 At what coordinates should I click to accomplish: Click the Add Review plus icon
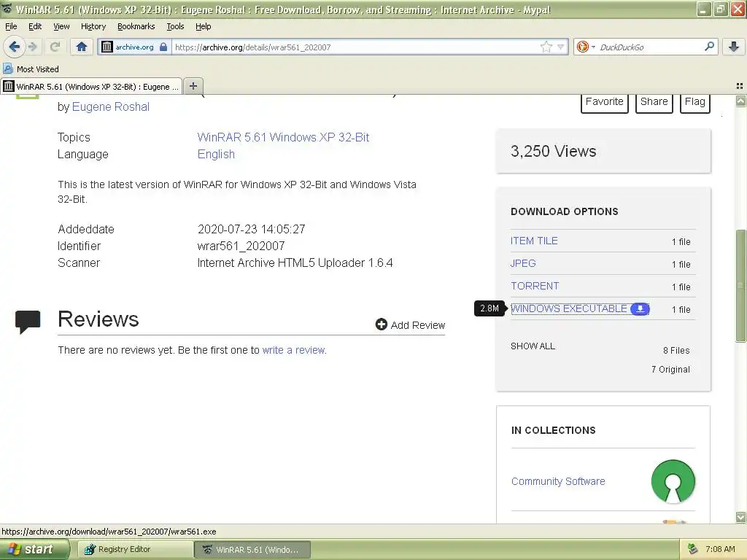pos(381,324)
